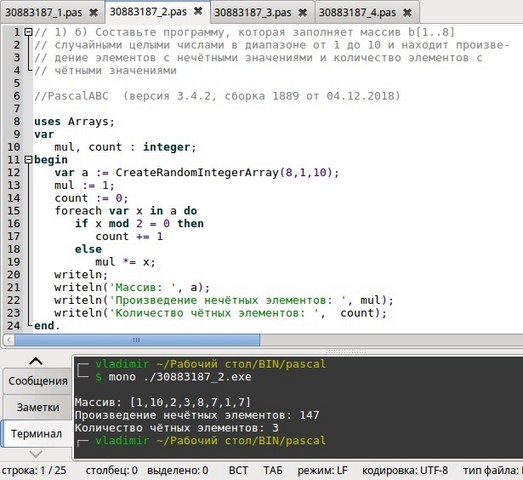Click the down chevron below Терминал tab
Image resolution: width=523 pixels, height=480 pixels.
click(36, 454)
